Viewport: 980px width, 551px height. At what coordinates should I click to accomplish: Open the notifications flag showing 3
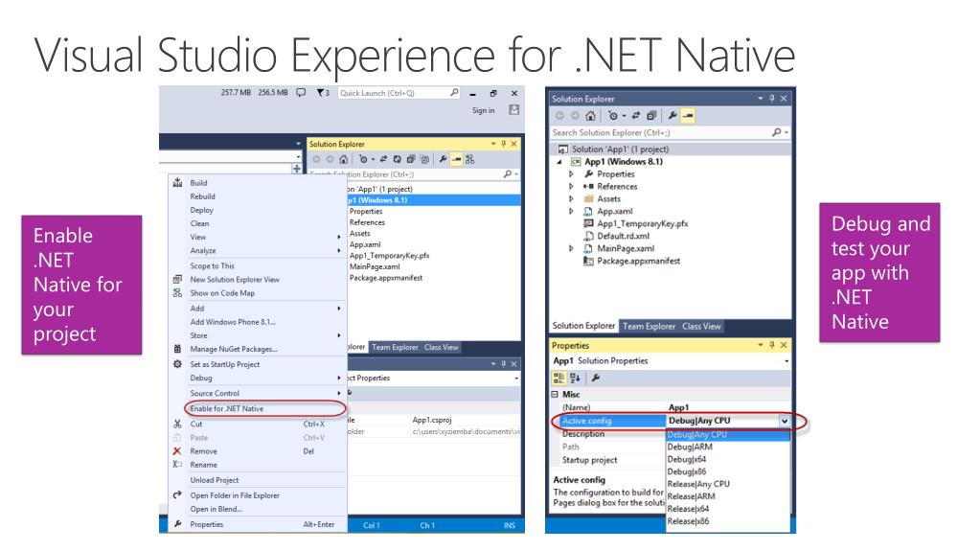click(323, 93)
